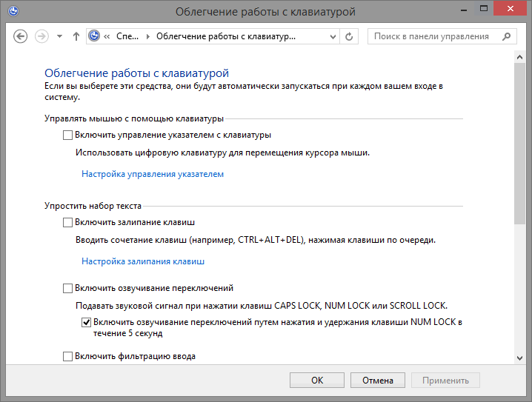Screen dimensions: 532x402
Task: Open the "Настройка управления указателем" link
Action: click(x=153, y=175)
